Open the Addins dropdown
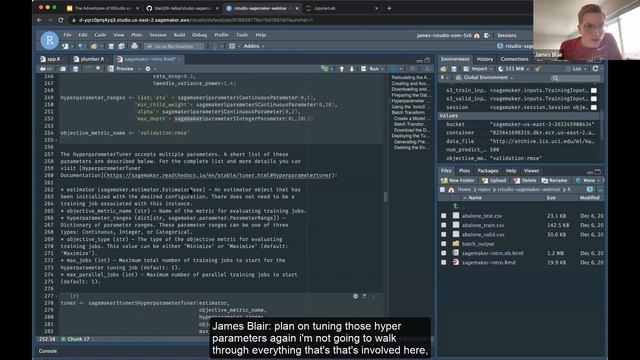The height and width of the screenshot is (360, 640). 254,46
